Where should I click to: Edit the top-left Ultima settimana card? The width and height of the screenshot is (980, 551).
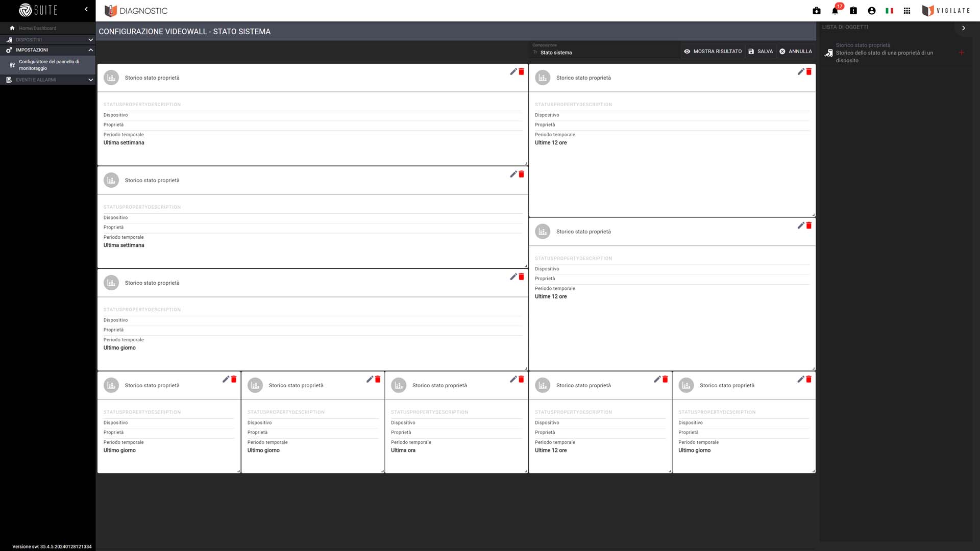coord(513,72)
